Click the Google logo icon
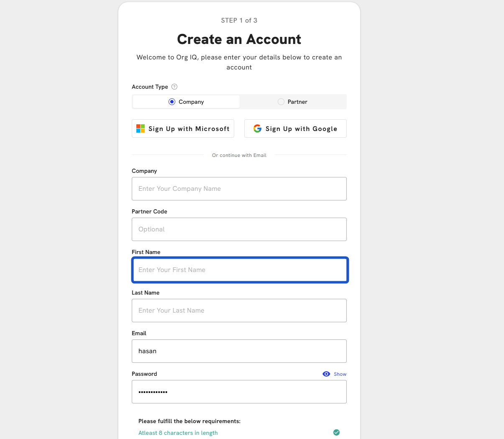504x439 pixels. (x=258, y=128)
